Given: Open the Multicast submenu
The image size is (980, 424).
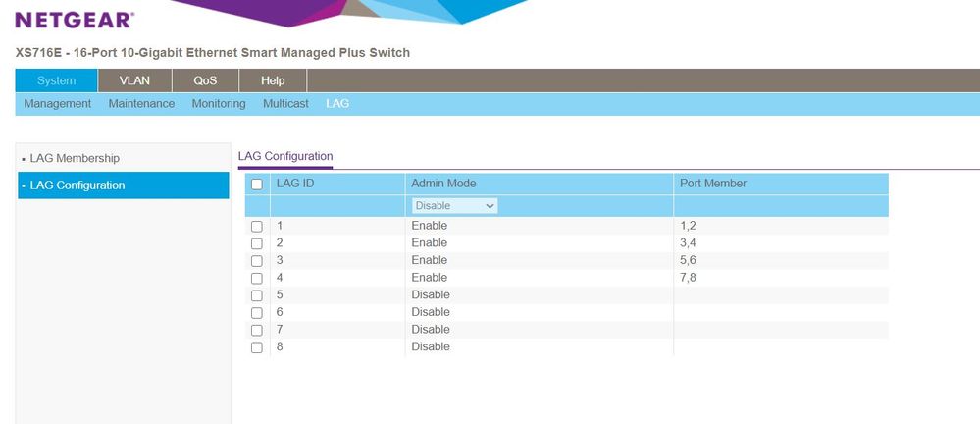Looking at the screenshot, I should tap(285, 103).
